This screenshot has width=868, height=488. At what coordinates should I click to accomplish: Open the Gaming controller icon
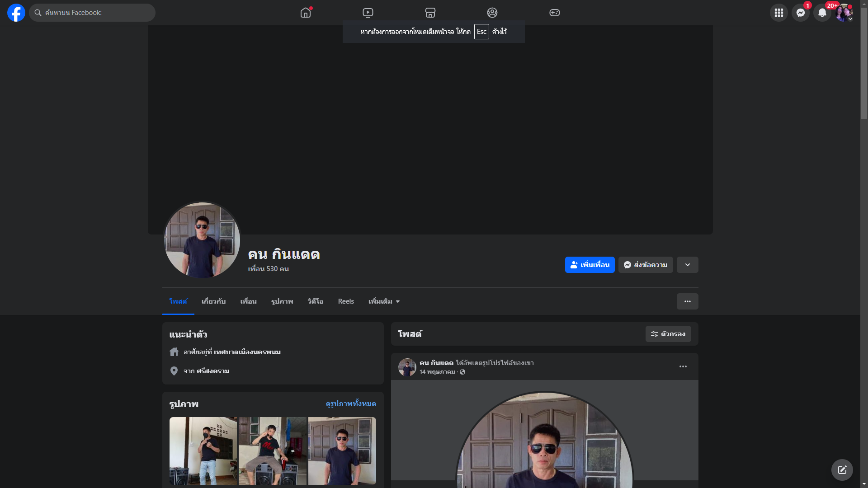tap(555, 13)
